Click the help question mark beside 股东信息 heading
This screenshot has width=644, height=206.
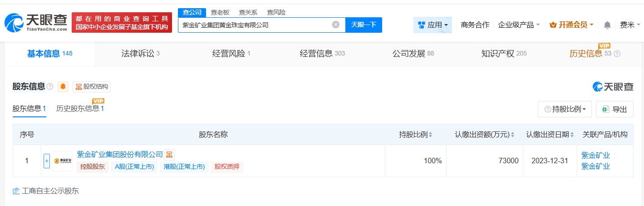point(50,87)
